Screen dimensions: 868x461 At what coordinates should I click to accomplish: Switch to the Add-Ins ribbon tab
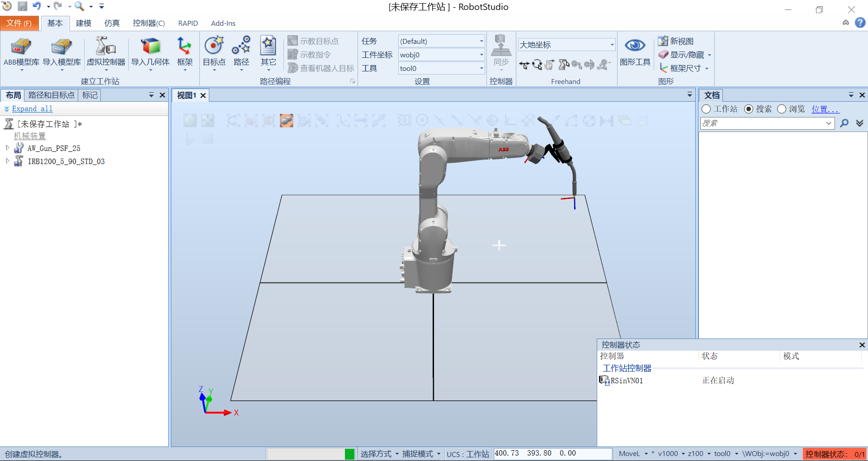click(x=223, y=23)
